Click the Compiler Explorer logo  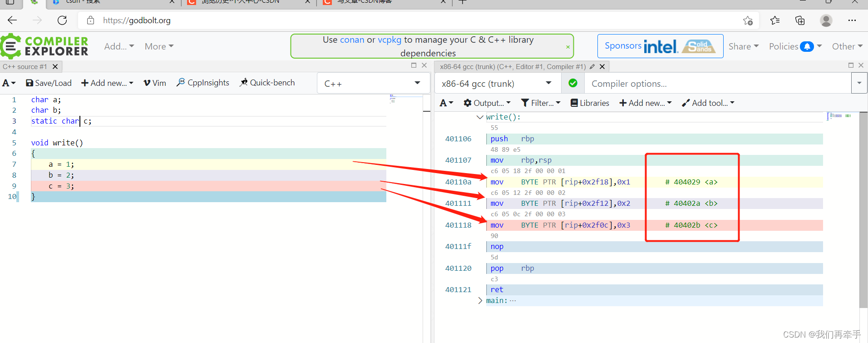click(44, 46)
